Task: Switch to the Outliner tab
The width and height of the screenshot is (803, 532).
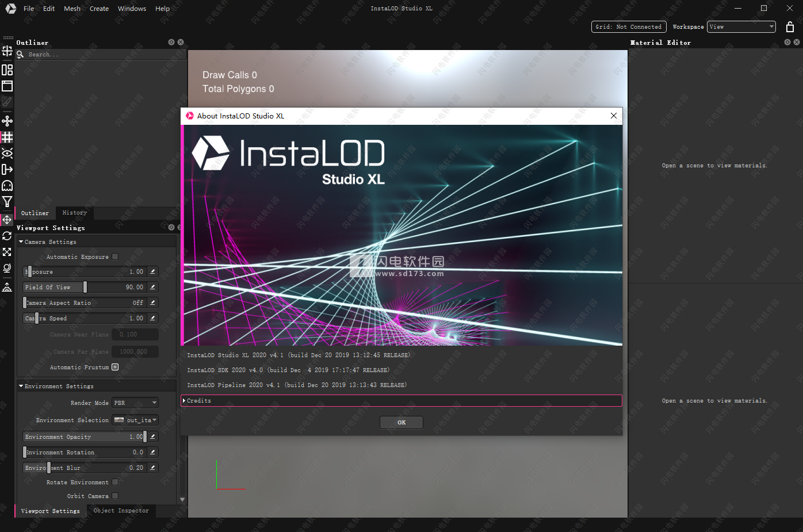Action: (x=35, y=213)
